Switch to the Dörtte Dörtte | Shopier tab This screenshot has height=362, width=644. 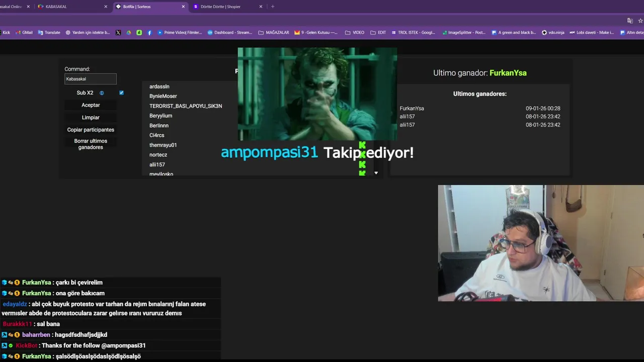pyautogui.click(x=228, y=7)
